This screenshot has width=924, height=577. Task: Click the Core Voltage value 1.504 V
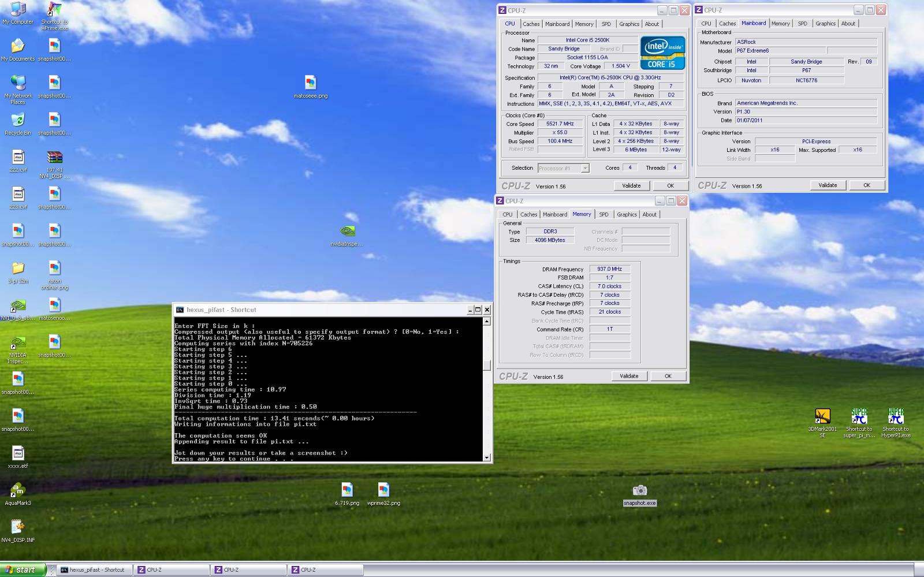(621, 66)
